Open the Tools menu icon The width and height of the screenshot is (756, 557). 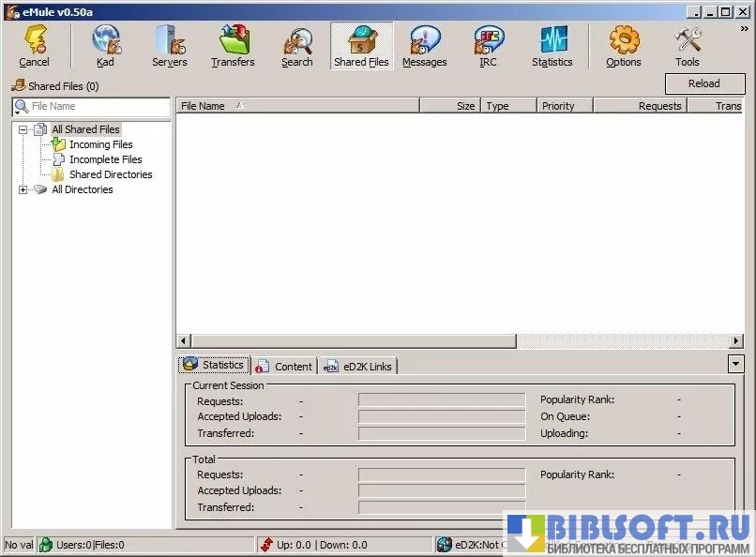[x=688, y=46]
